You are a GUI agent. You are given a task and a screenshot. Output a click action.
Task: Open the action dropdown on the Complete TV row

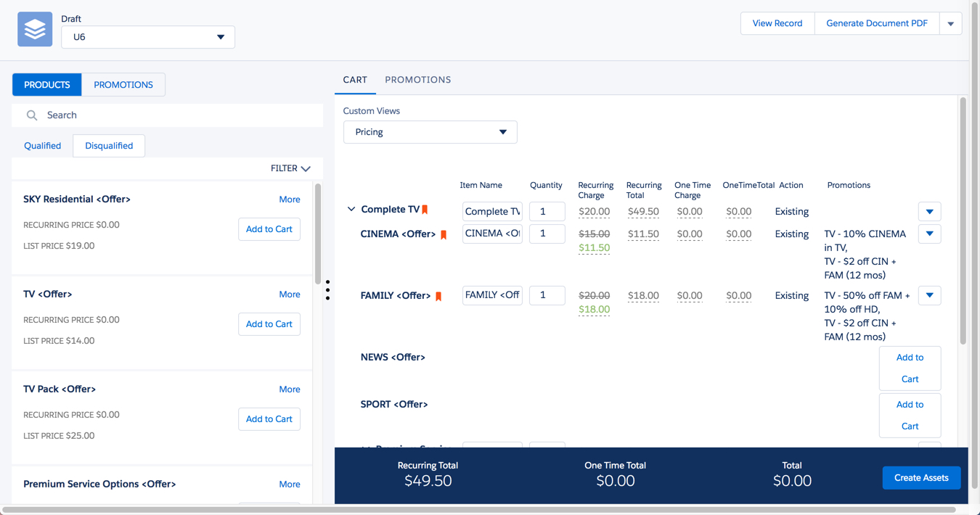(x=930, y=212)
